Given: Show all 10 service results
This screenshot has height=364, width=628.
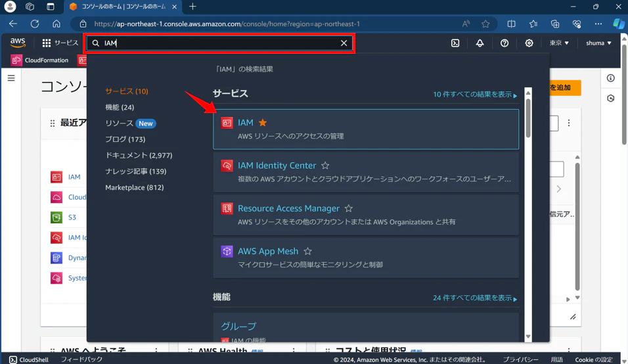Looking at the screenshot, I should coord(475,95).
